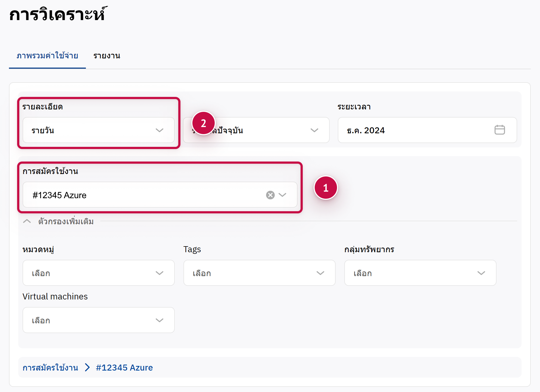Open the รายวัน granularity dropdown
The image size is (540, 392).
(98, 130)
